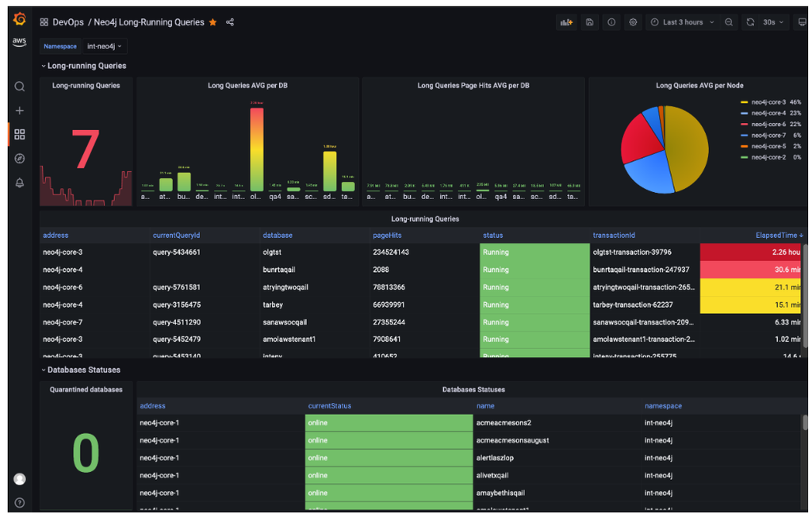Sort by the database column
Viewport: 812px width, 514px height.
point(278,236)
